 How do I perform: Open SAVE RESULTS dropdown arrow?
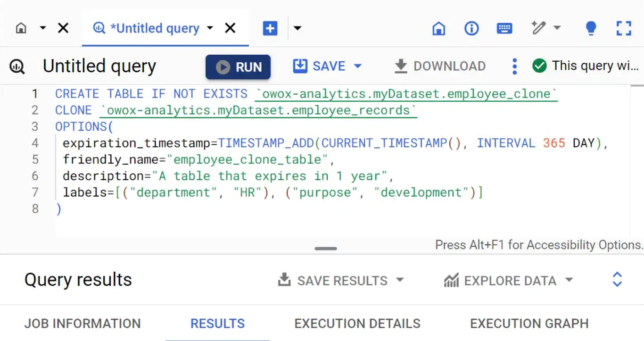(400, 280)
